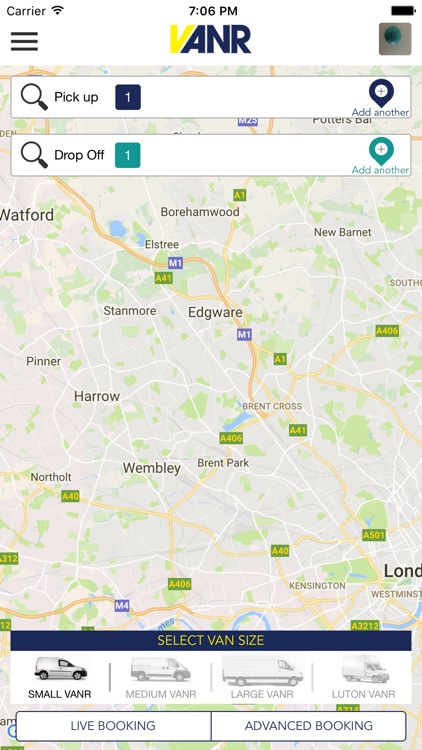Tap Edgware label on the map
Screen dimensions: 422x750
(x=215, y=313)
